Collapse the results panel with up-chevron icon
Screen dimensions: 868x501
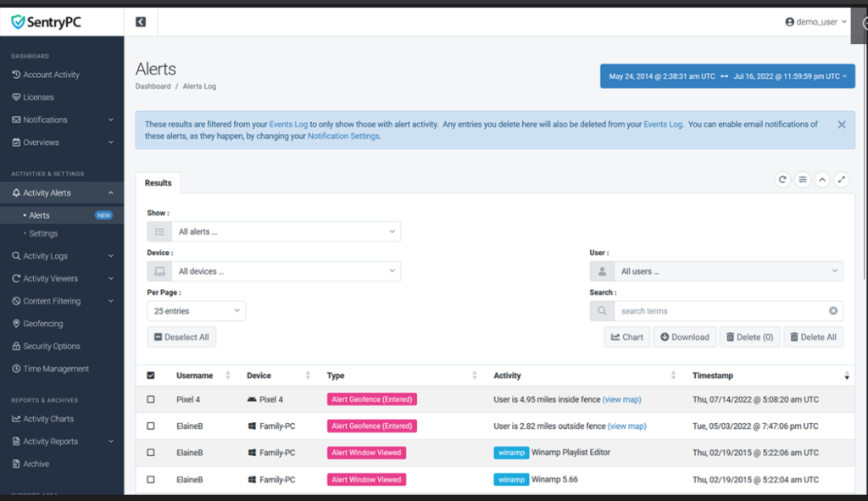point(822,180)
